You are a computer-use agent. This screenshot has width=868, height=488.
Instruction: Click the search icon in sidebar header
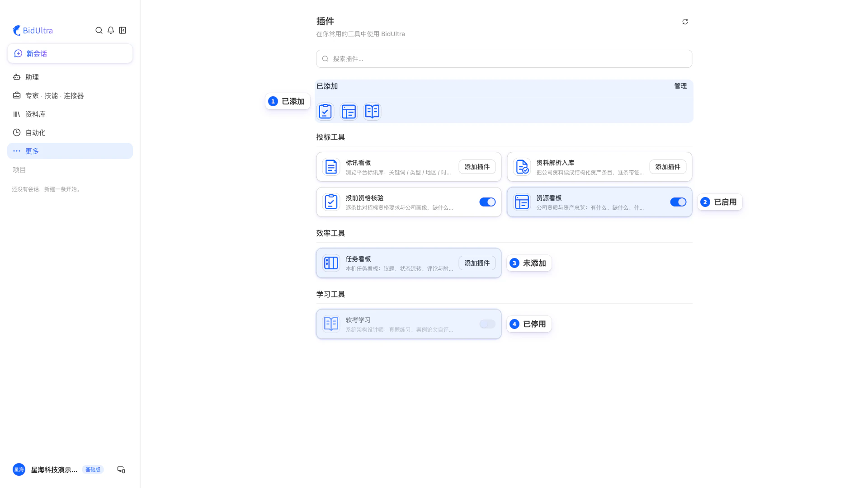99,30
